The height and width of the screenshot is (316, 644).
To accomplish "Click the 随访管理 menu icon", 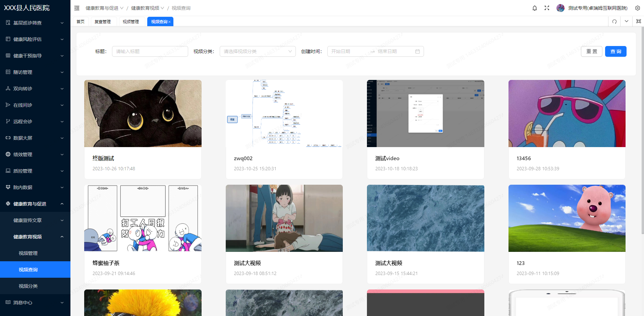I will tap(8, 72).
